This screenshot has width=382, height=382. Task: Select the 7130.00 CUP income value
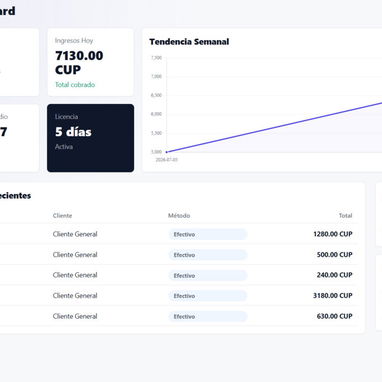[x=79, y=63]
